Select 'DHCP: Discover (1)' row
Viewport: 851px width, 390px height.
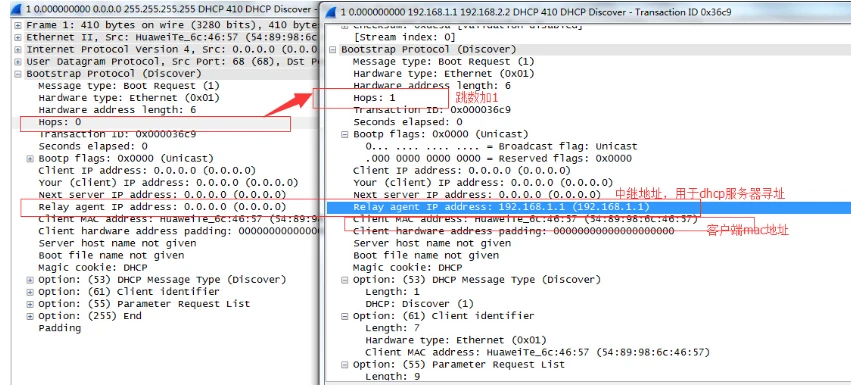419,304
